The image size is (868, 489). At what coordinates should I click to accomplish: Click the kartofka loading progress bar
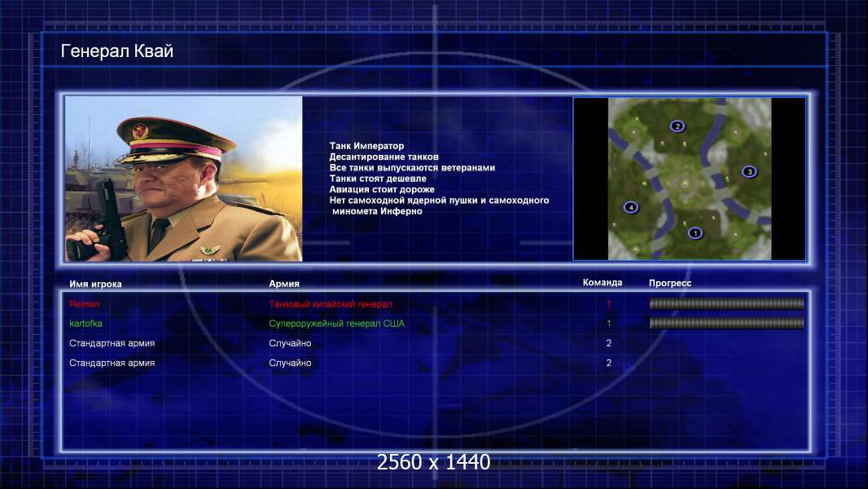(726, 323)
